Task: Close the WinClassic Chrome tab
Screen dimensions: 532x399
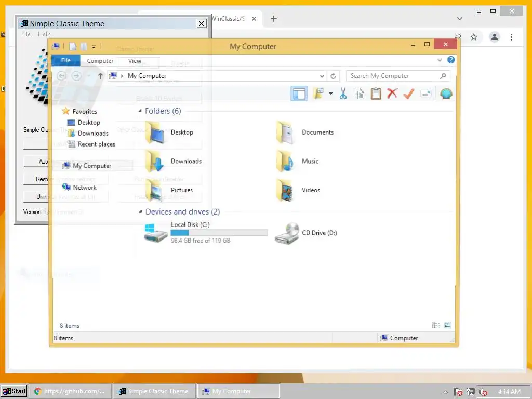Action: (254, 19)
